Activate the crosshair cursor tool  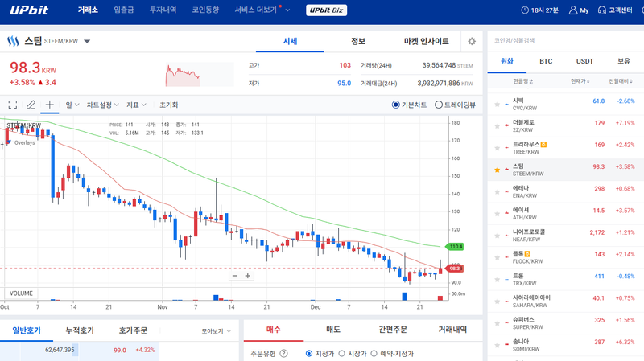tap(49, 105)
